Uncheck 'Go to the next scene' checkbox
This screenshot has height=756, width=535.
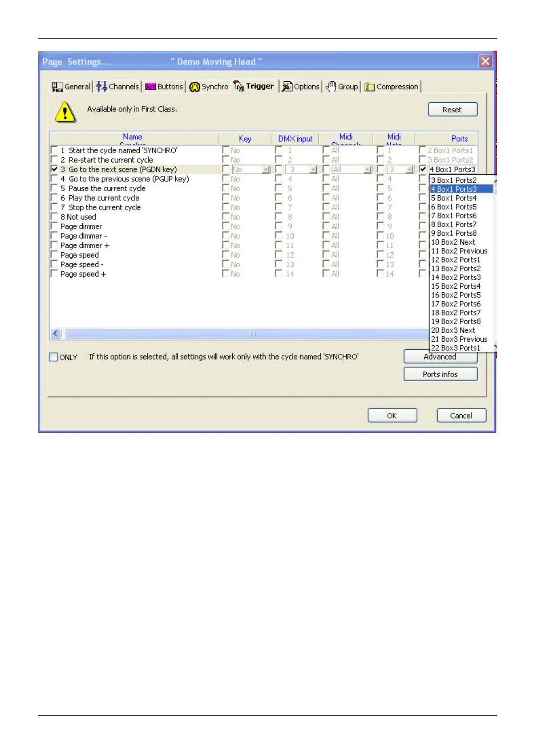click(54, 169)
